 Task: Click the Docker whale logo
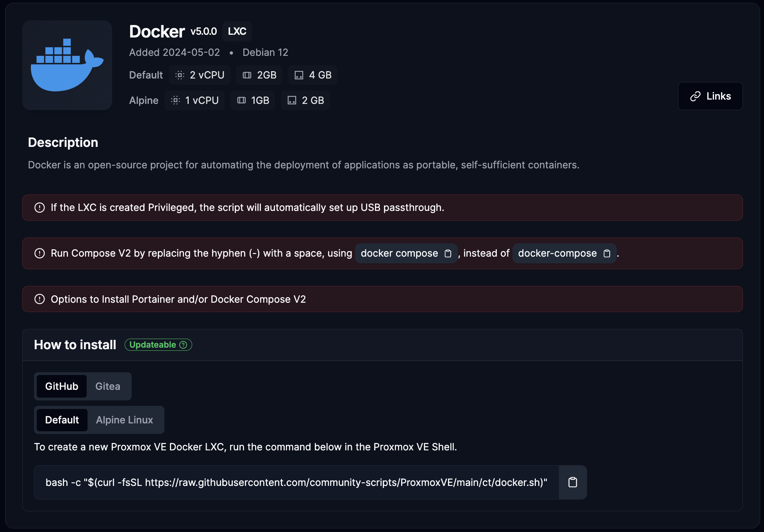[67, 65]
